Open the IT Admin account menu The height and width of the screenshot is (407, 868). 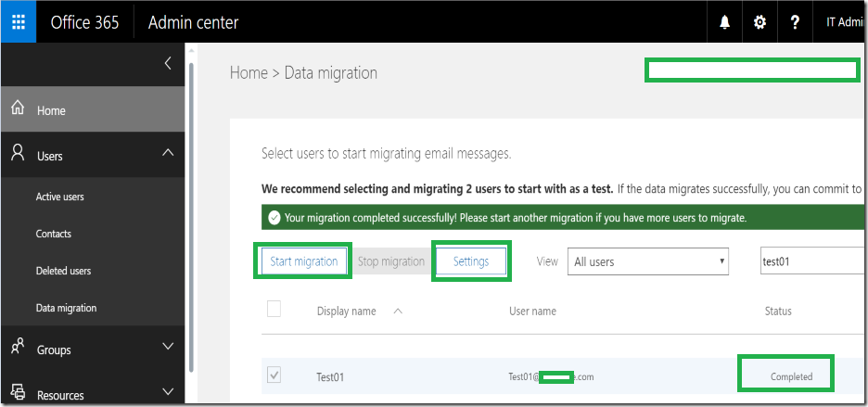click(x=846, y=22)
